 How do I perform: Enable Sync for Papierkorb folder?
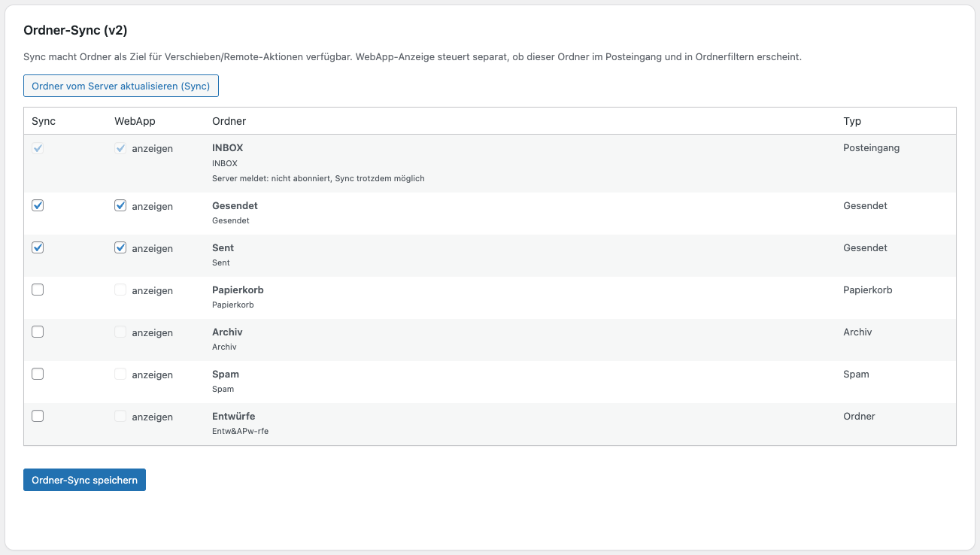click(38, 290)
